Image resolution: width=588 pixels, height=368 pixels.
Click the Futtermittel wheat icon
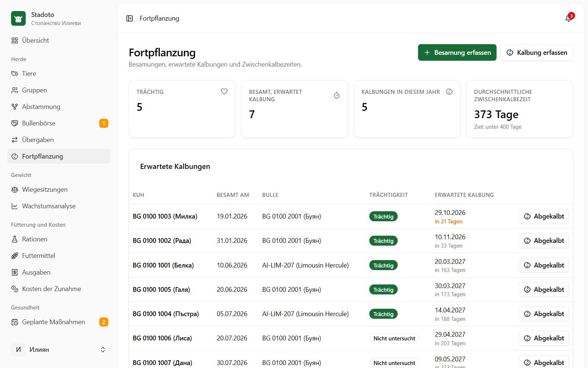(x=15, y=256)
